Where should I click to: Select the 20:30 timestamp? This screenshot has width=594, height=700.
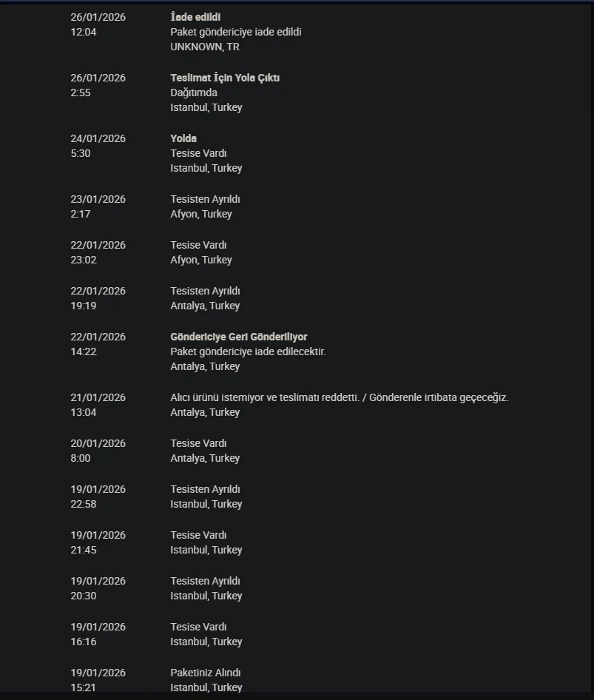pos(84,596)
